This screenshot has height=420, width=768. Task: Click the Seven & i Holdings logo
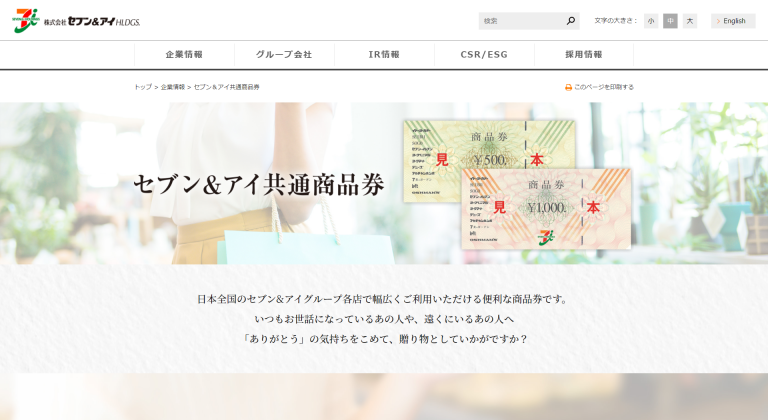click(26, 21)
